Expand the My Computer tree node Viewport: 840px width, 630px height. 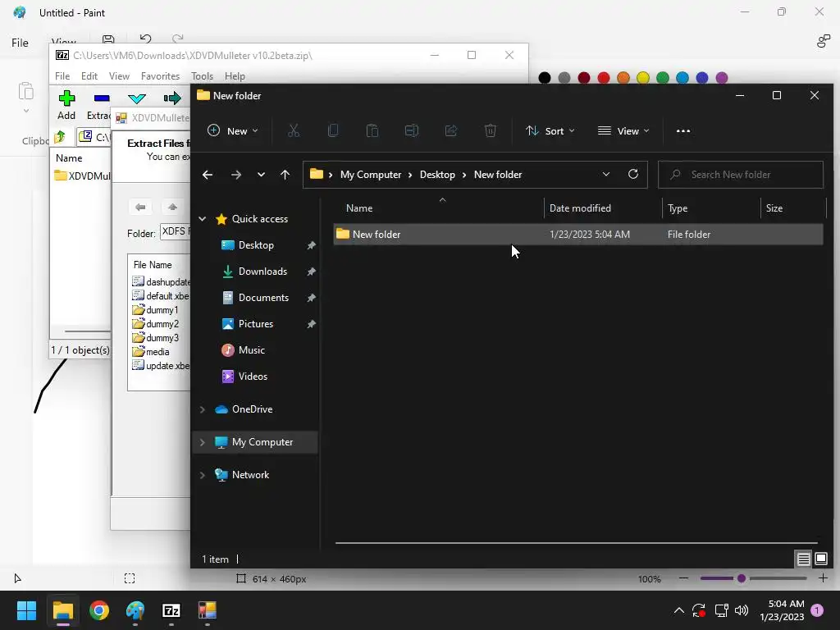[203, 442]
